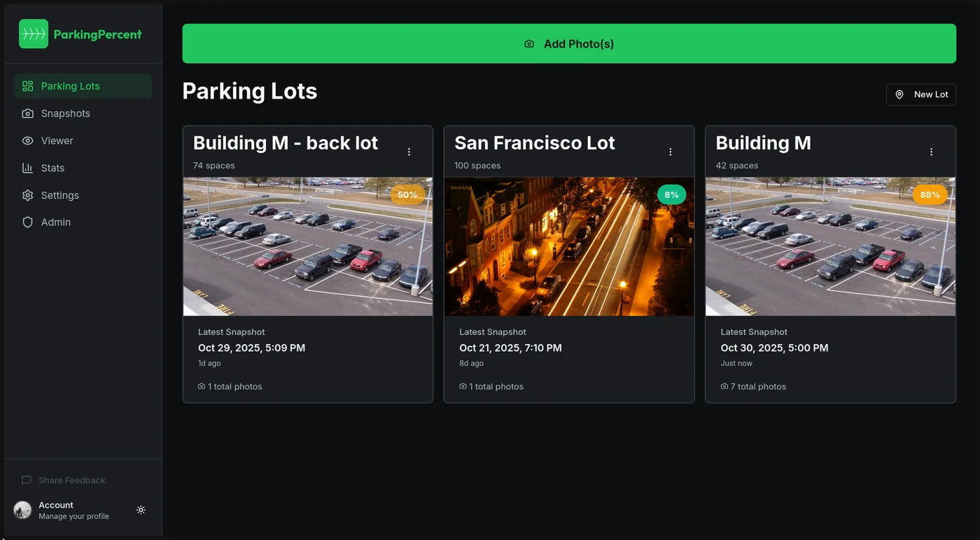
Task: Create a lot with New Lot button
Action: [x=921, y=94]
